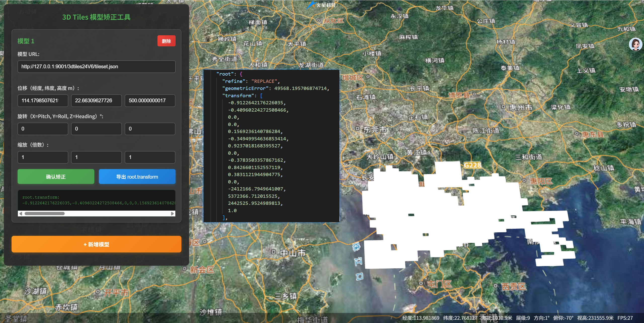Click the 模型 1 heading

coord(26,41)
